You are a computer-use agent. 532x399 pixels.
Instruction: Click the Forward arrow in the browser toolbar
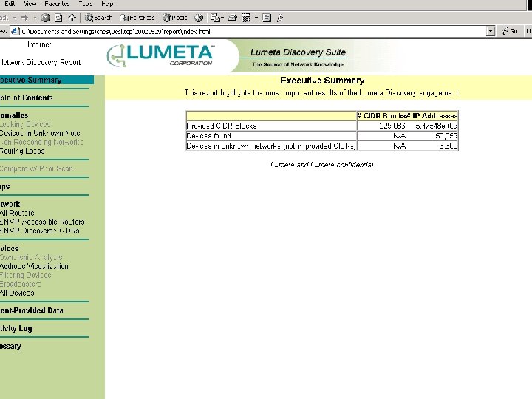click(x=24, y=18)
